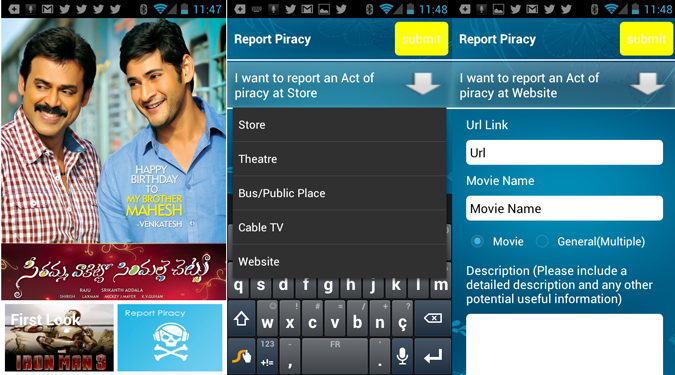Choose Cable TV from the list
Viewport: 675px width, 375px height.
pyautogui.click(x=339, y=227)
